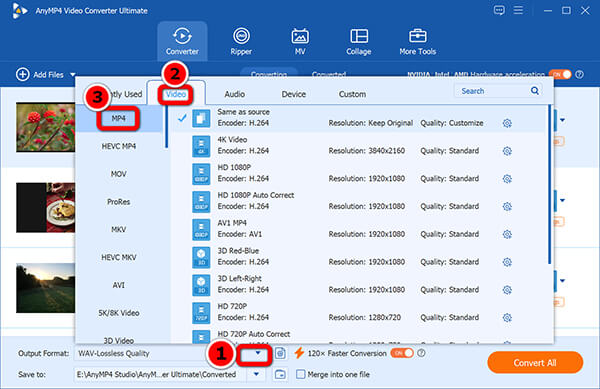Click the HD 720P format icon
600x389 pixels.
pos(201,313)
